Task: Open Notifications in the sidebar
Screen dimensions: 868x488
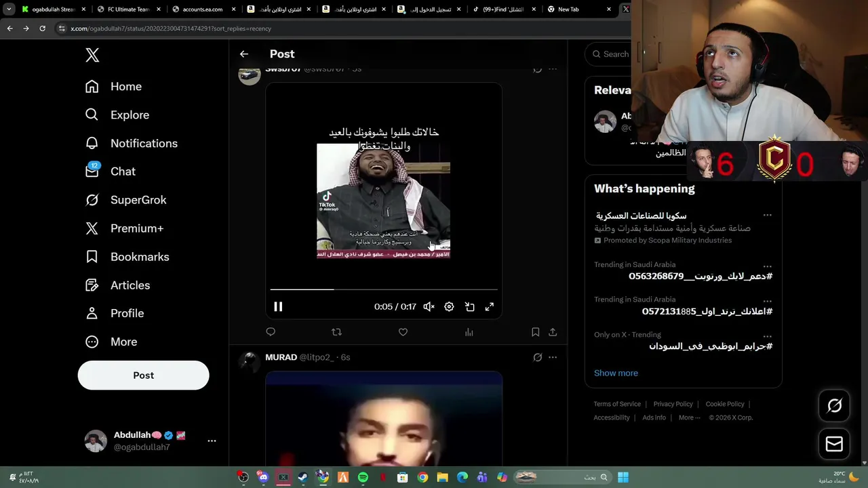Action: 132,144
